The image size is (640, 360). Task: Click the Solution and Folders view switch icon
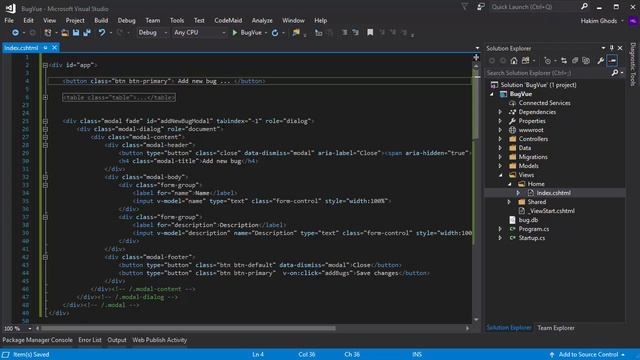[x=526, y=61]
